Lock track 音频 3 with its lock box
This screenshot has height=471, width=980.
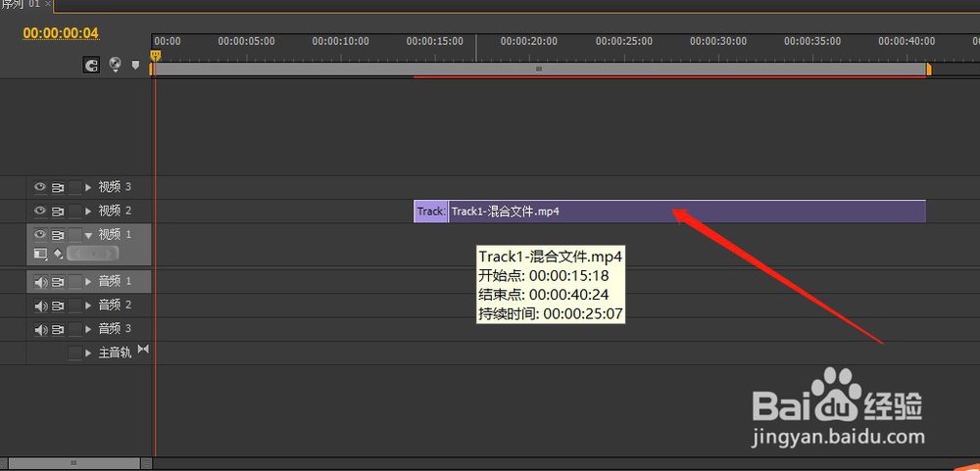(75, 329)
